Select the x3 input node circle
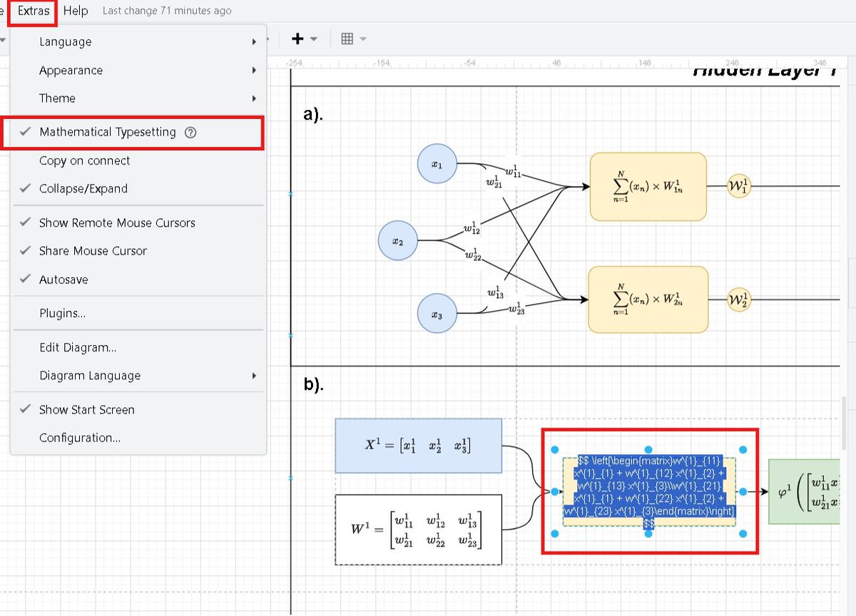 437,314
